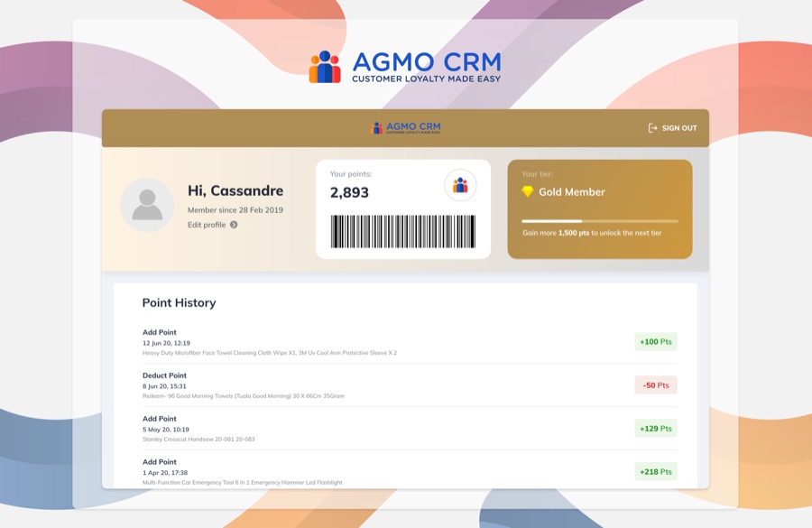The image size is (812, 528).
Task: Click the points barcode
Action: point(403,232)
